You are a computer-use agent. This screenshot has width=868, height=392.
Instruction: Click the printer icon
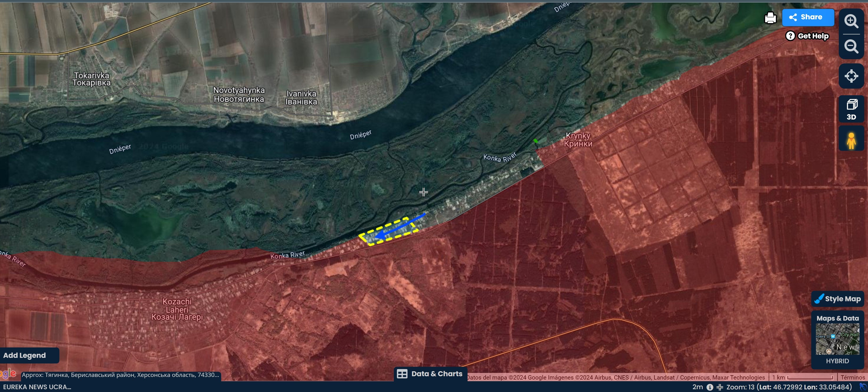(x=770, y=17)
